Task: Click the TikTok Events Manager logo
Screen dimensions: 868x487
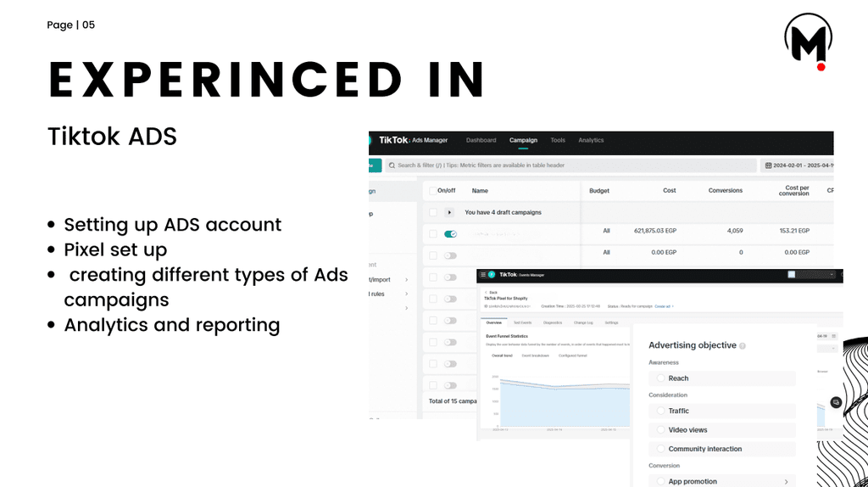Action: [521, 275]
